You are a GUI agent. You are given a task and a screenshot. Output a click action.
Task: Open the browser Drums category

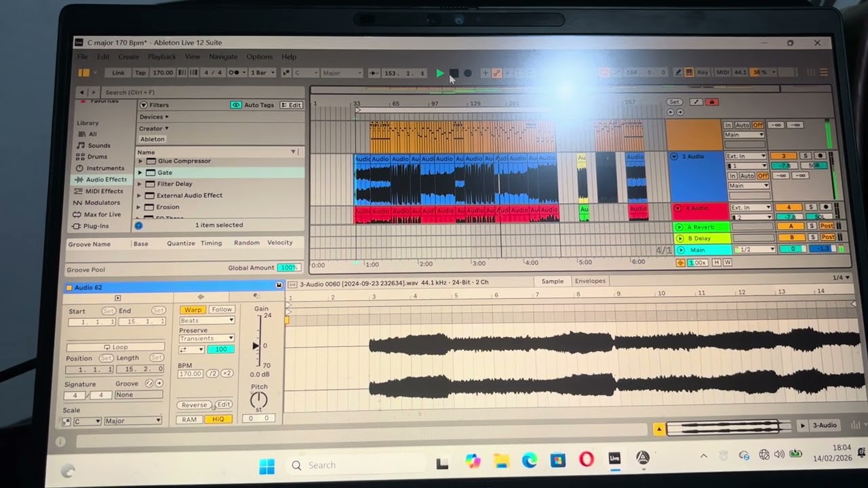[x=97, y=157]
